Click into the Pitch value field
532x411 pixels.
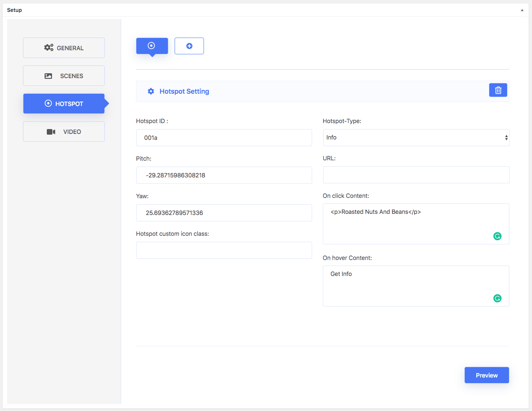(x=224, y=175)
